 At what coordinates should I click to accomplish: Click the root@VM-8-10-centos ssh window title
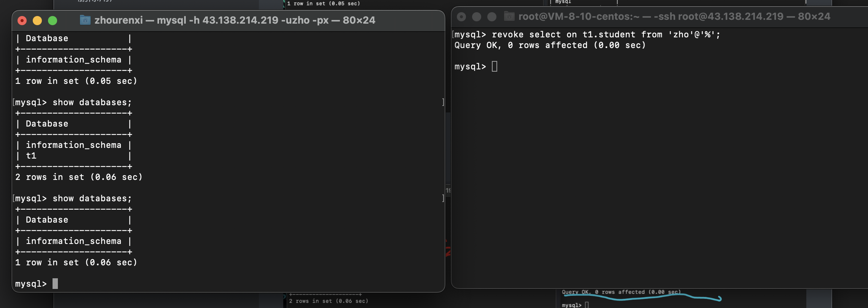(x=674, y=16)
